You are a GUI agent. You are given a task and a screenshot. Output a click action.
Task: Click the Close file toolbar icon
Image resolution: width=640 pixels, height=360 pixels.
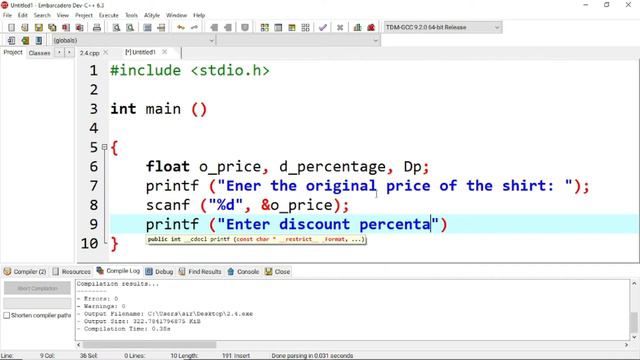pyautogui.click(x=66, y=27)
